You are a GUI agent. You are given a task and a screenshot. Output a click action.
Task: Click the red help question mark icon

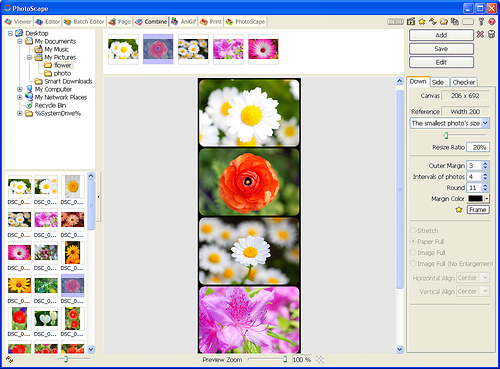point(492,22)
